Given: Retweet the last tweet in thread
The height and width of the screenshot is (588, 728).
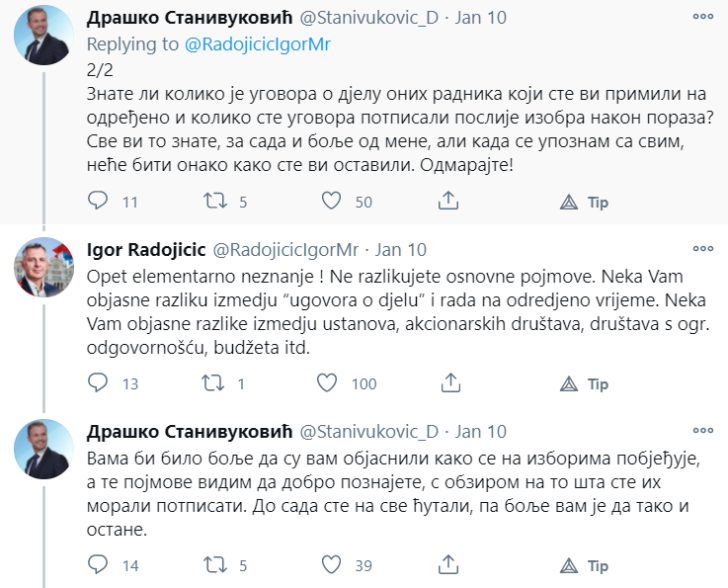Looking at the screenshot, I should tap(211, 565).
